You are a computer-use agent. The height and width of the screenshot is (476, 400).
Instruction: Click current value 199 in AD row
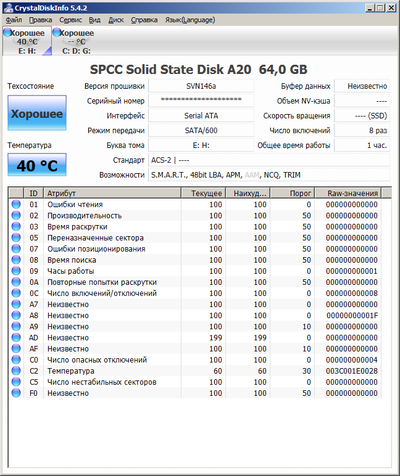[x=216, y=338]
